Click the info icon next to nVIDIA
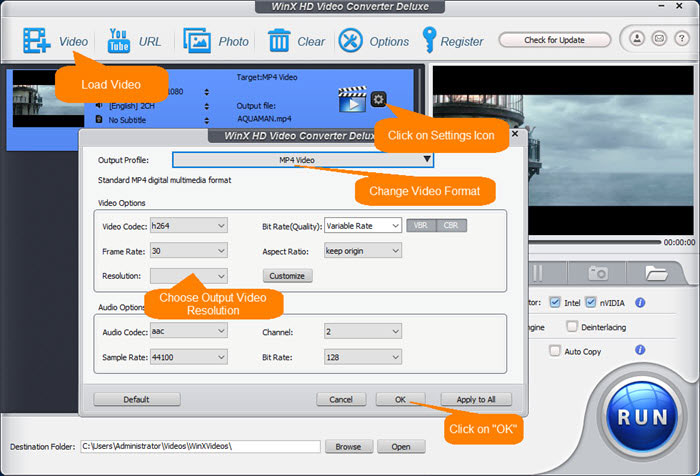The height and width of the screenshot is (476, 700). click(640, 303)
